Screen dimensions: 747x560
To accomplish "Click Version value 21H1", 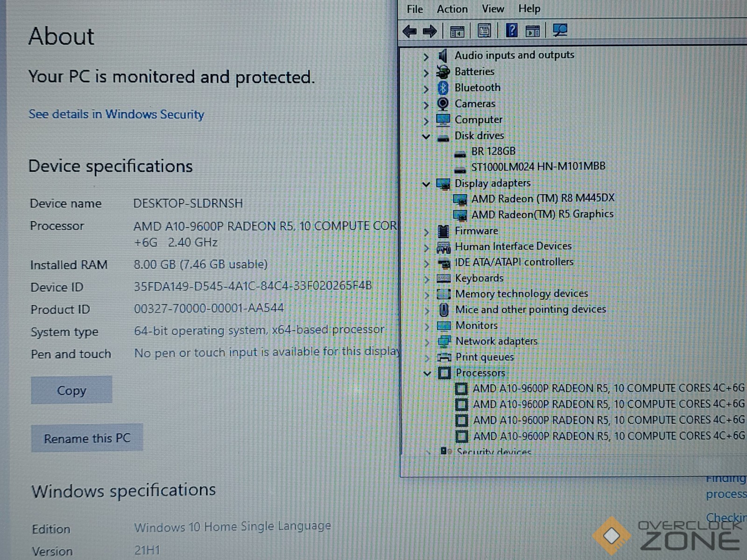I will (x=147, y=550).
